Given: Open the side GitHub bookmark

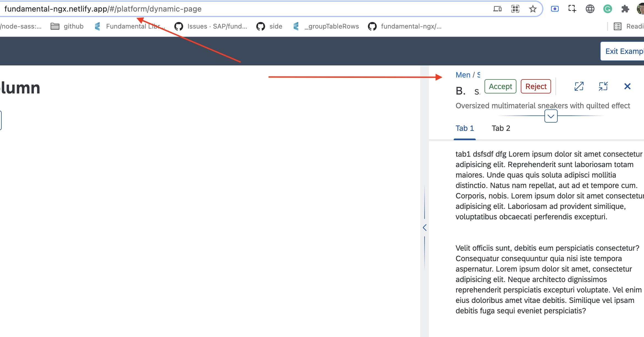Looking at the screenshot, I should (269, 26).
